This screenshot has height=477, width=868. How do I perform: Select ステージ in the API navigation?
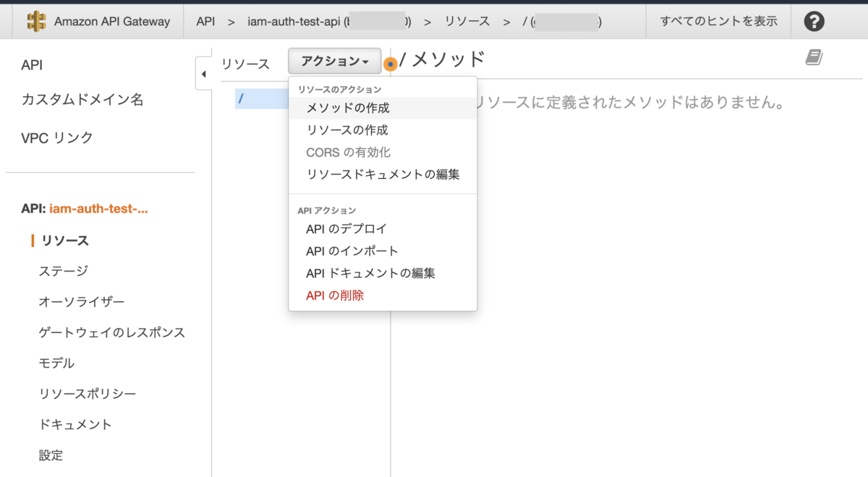tap(64, 271)
